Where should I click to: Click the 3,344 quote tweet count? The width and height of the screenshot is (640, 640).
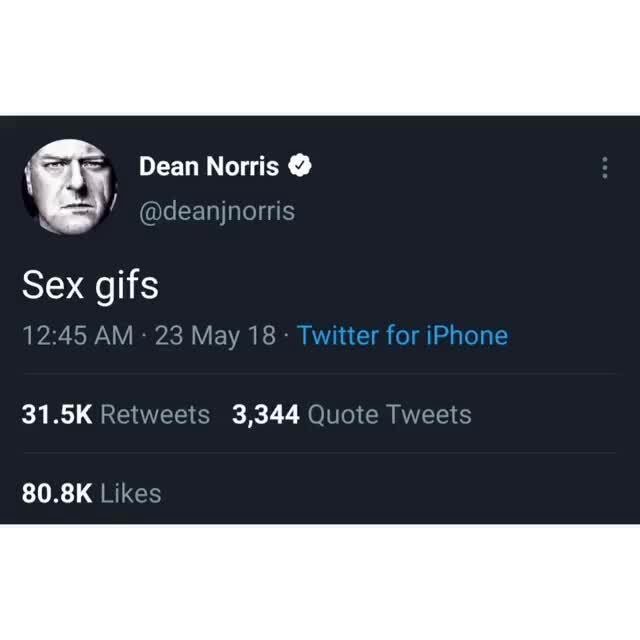click(266, 415)
